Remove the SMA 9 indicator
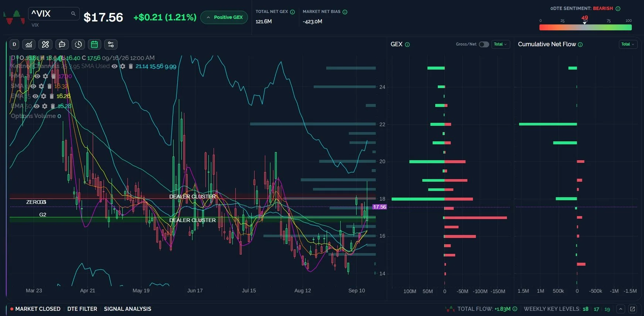 [50, 86]
